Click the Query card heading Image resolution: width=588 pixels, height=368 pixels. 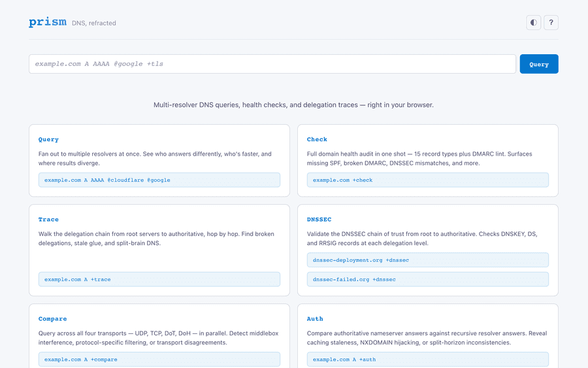pyautogui.click(x=48, y=139)
